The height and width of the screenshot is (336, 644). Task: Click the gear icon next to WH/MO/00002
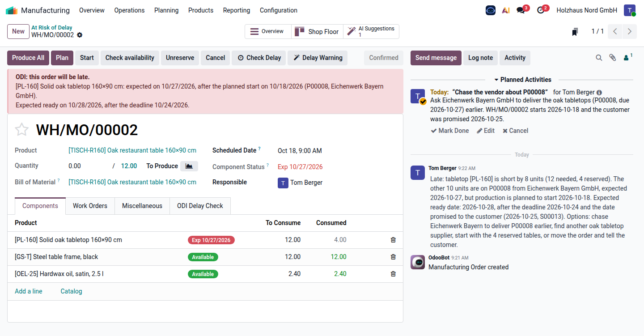click(80, 35)
